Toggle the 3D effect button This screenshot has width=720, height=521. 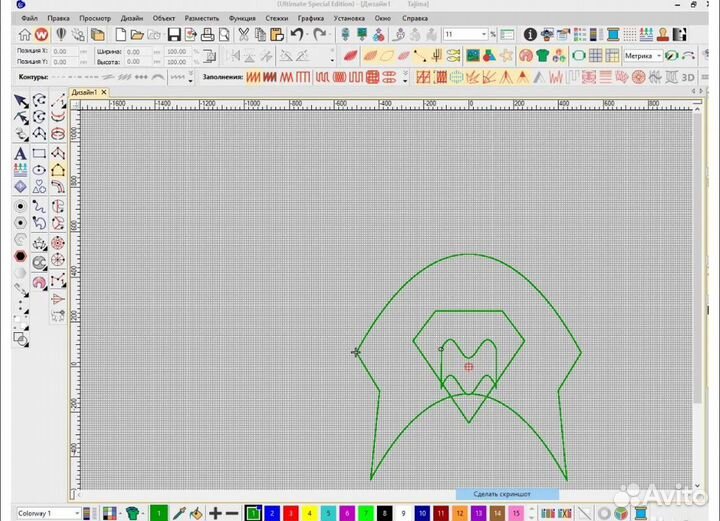click(688, 77)
